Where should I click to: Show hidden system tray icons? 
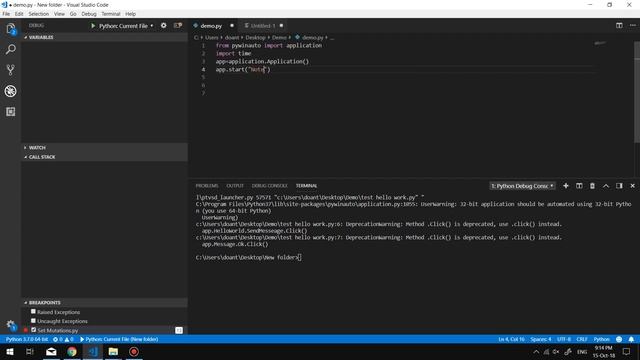pyautogui.click(x=536, y=351)
